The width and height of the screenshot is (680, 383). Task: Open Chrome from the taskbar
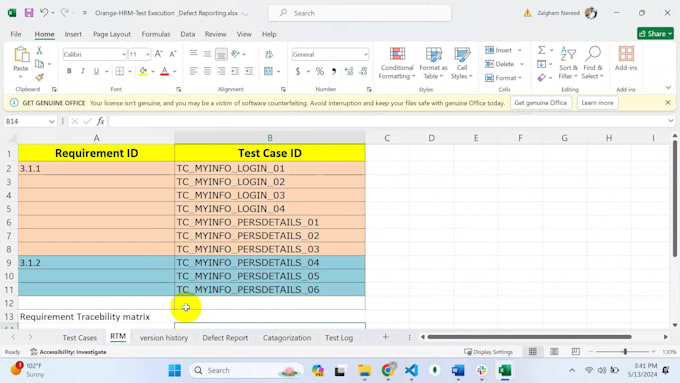click(x=388, y=370)
